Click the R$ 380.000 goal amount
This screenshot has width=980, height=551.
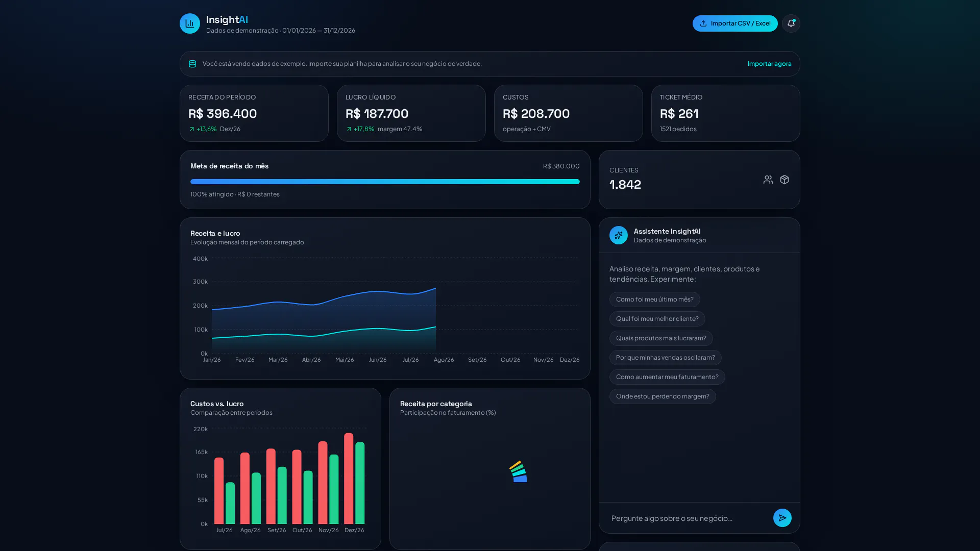pos(561,166)
